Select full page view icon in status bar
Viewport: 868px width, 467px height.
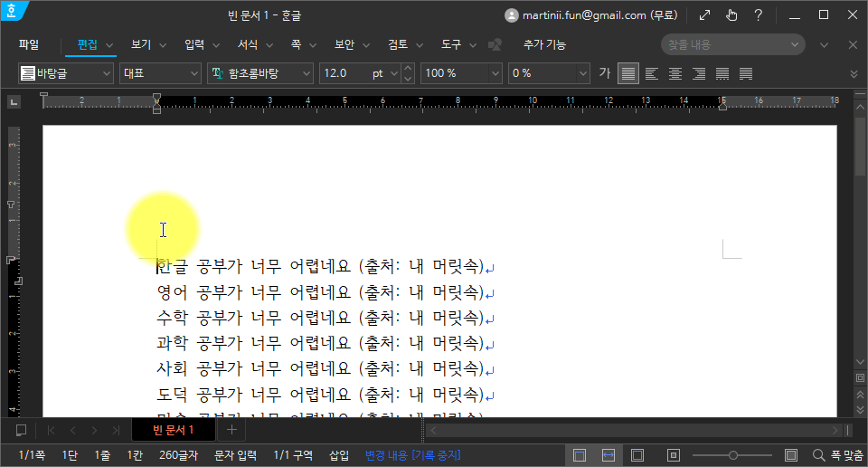tap(637, 455)
